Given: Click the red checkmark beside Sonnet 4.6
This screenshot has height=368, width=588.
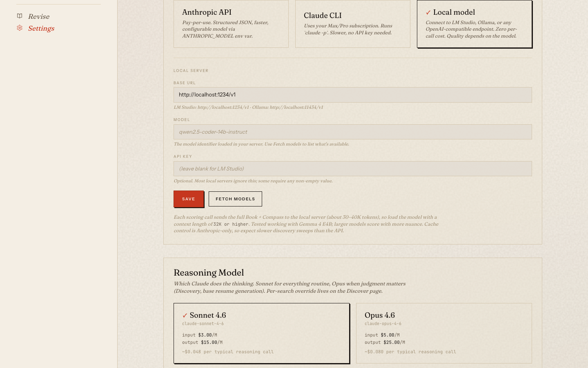Looking at the screenshot, I should 185,316.
